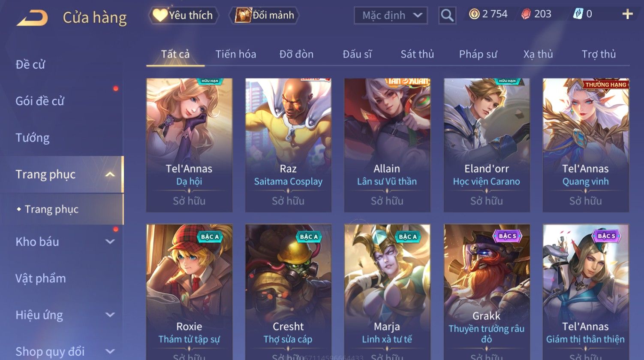The height and width of the screenshot is (360, 644).
Task: Open the Mặc định sort dropdown
Action: pyautogui.click(x=391, y=15)
